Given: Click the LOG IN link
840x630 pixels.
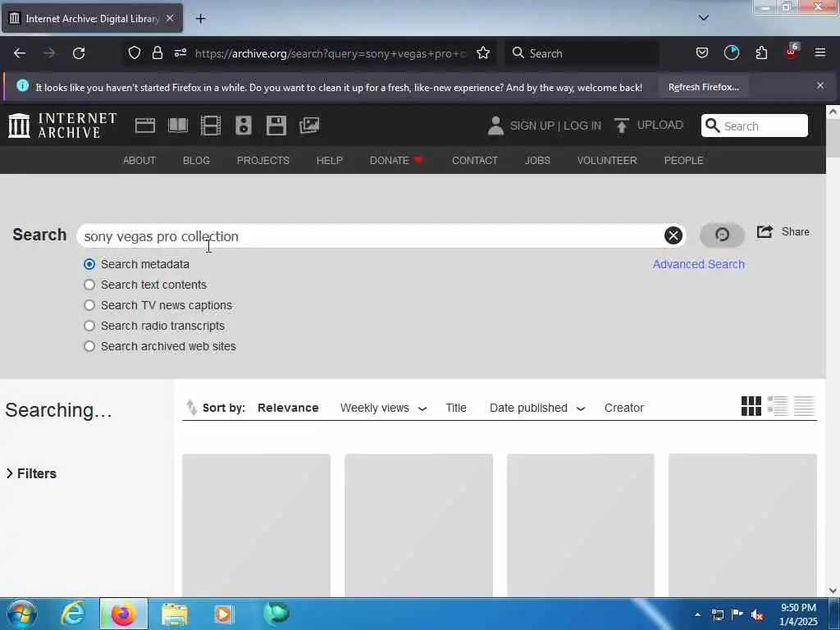Looking at the screenshot, I should pyautogui.click(x=582, y=126).
